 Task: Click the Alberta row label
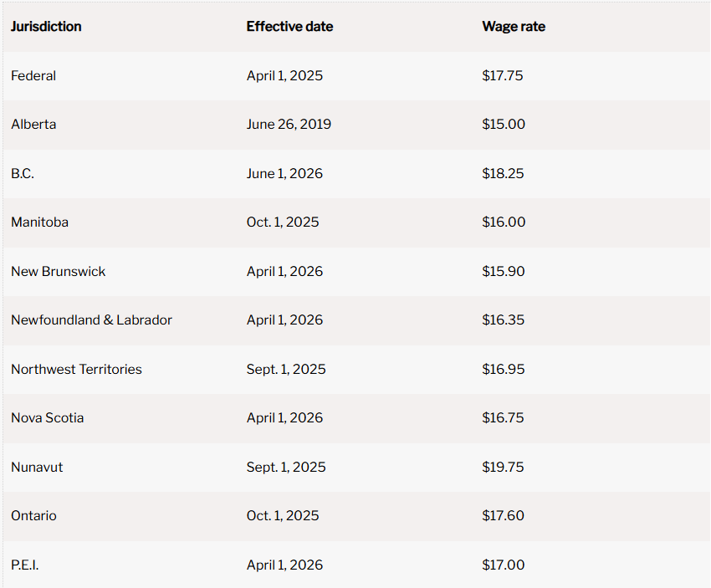coord(33,125)
